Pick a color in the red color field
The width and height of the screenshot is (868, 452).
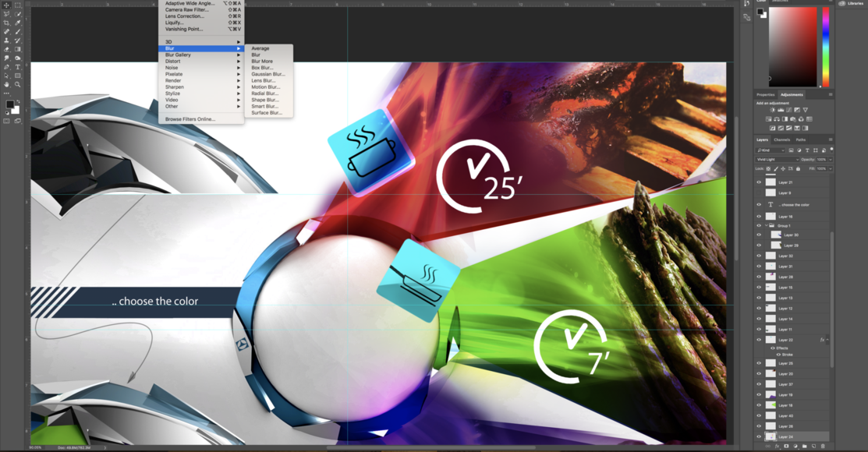coord(792,47)
